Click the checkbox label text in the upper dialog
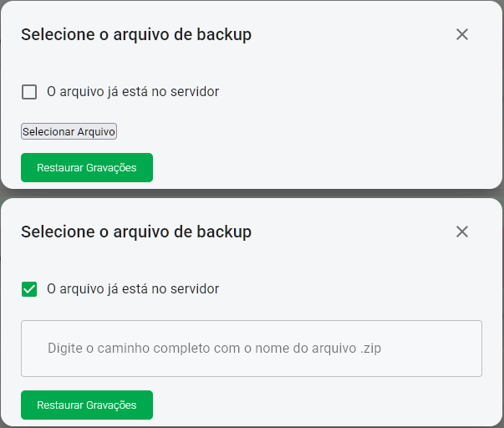Image resolution: width=504 pixels, height=428 pixels. 133,92
